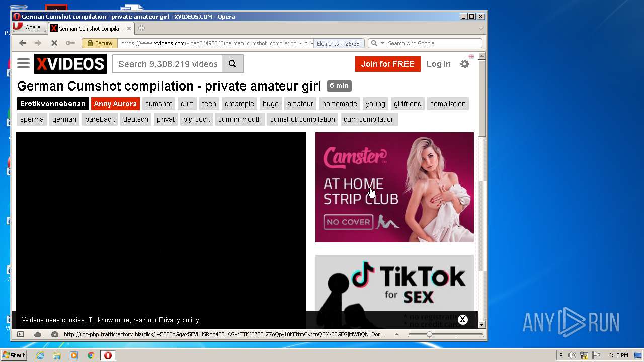Click the black video player area
This screenshot has width=644, height=362.
click(x=161, y=221)
